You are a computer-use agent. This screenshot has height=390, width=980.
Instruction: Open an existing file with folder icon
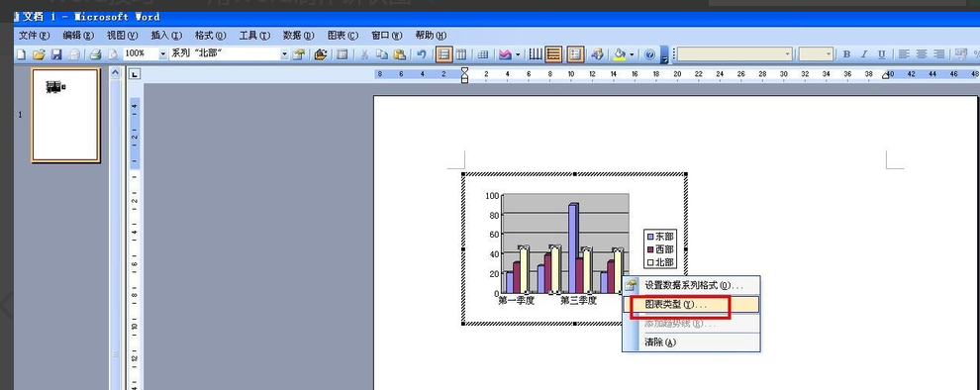(x=39, y=54)
